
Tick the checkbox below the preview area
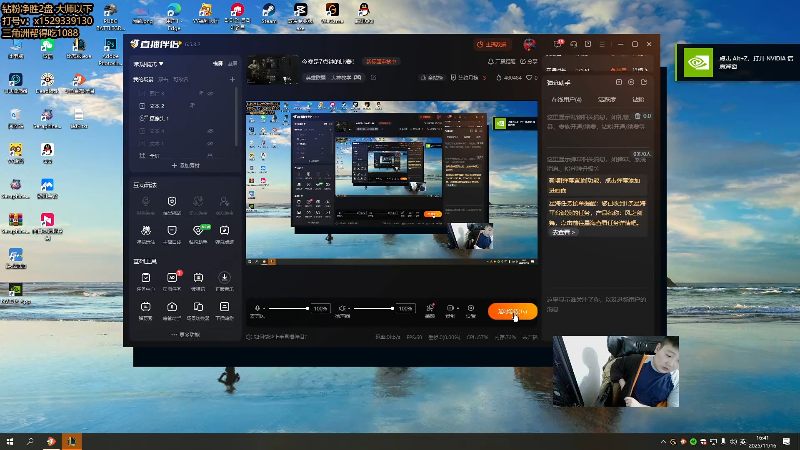pyautogui.click(x=249, y=337)
